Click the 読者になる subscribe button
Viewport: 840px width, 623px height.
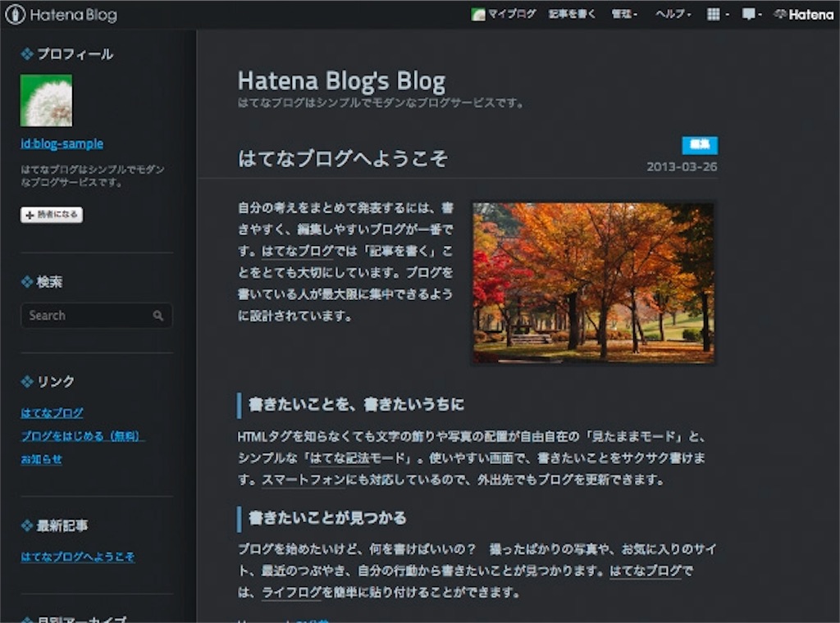[52, 215]
